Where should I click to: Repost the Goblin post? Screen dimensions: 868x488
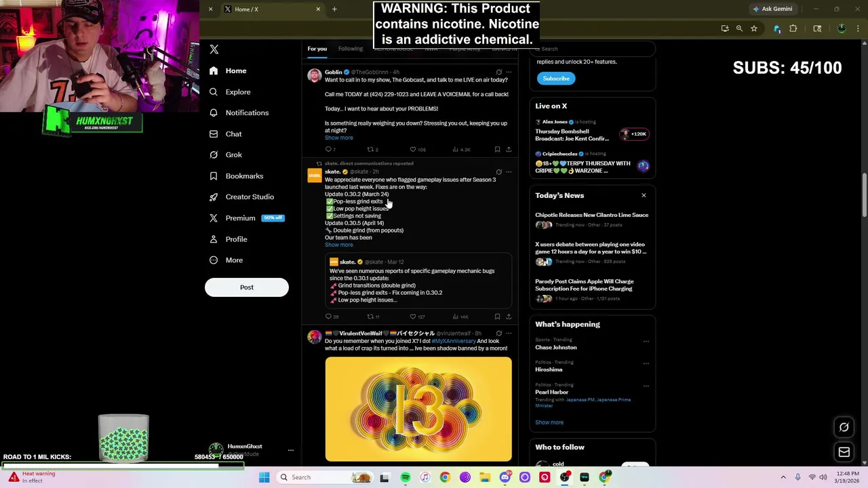point(371,149)
